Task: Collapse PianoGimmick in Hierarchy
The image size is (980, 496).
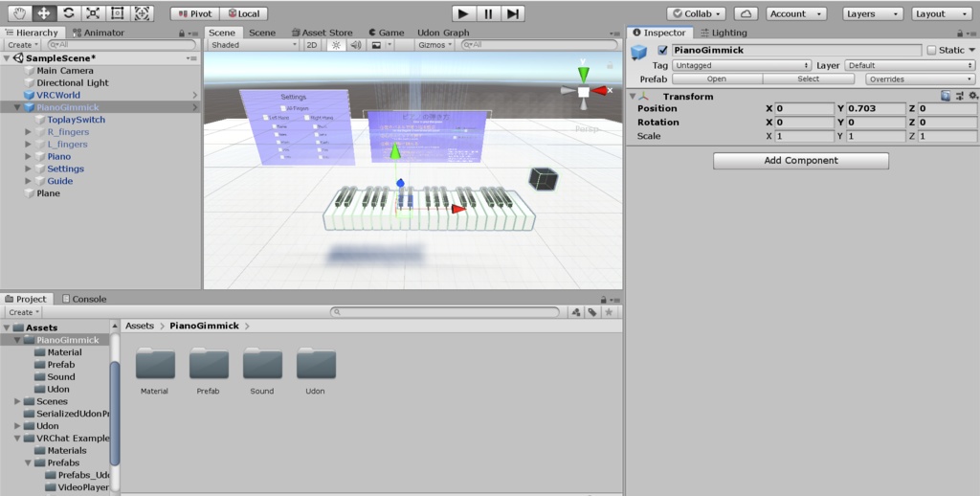Action: coord(17,107)
